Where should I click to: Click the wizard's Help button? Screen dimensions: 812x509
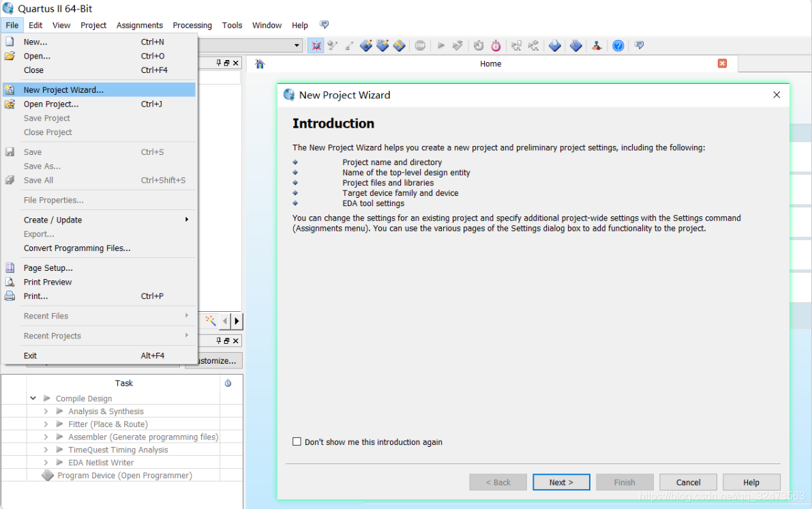tap(751, 482)
